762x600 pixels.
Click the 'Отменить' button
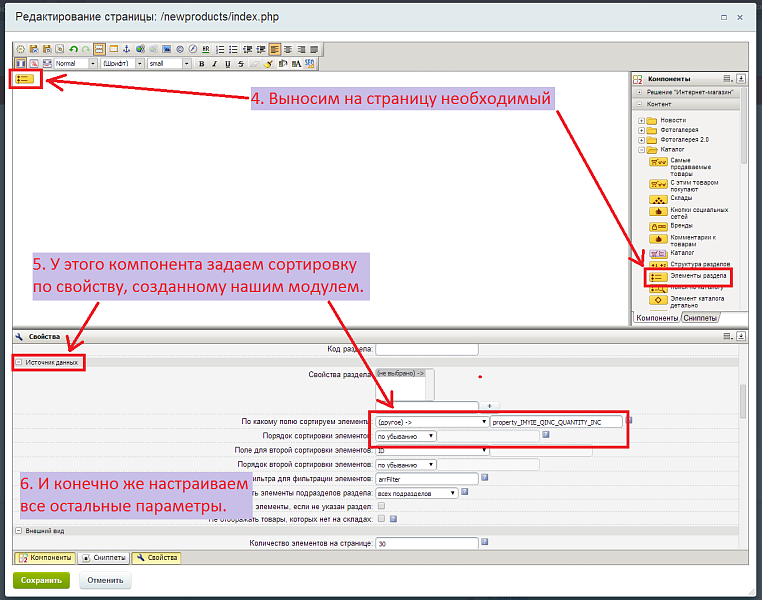pos(104,580)
